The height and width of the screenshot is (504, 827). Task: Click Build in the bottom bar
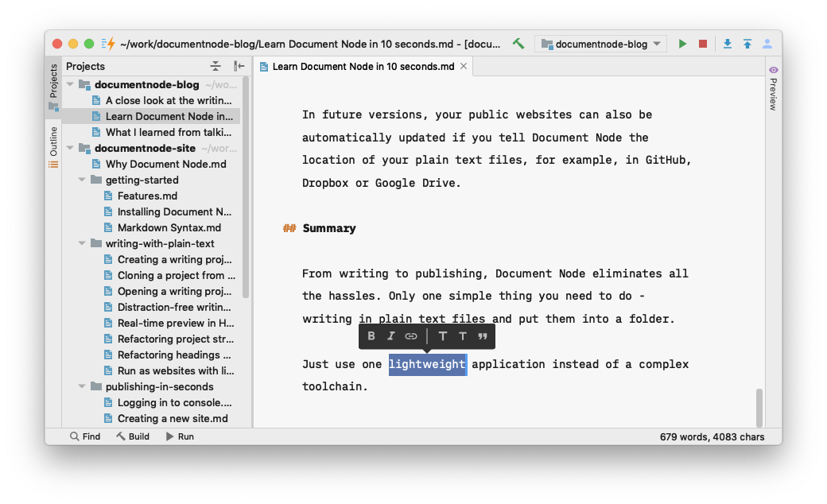pos(133,436)
